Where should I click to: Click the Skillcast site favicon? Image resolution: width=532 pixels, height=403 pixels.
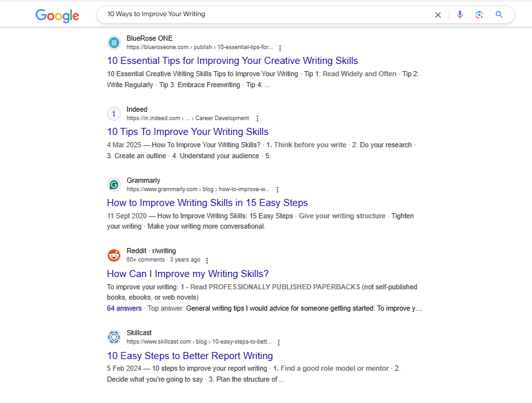point(114,337)
